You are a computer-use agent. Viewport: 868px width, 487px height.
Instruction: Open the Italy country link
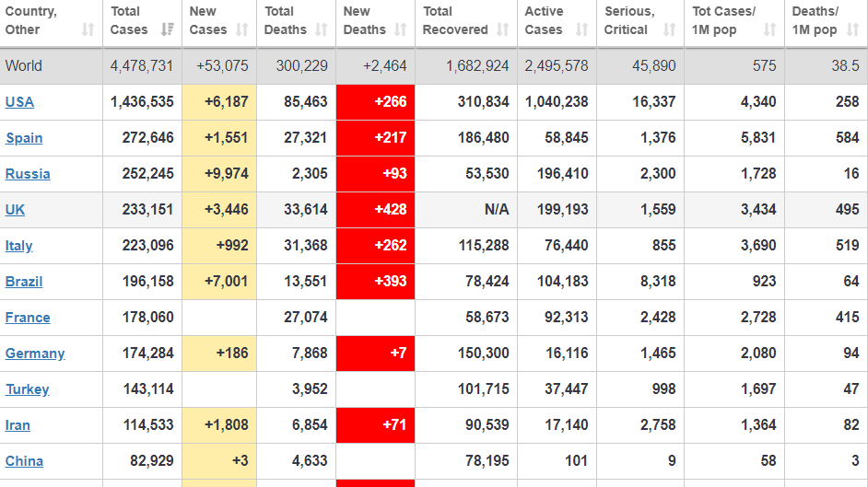[x=18, y=246]
